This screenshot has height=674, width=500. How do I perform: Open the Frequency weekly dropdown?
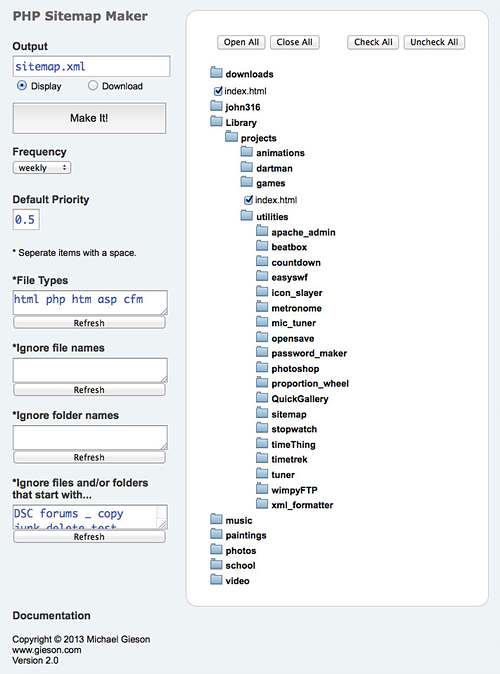click(42, 168)
